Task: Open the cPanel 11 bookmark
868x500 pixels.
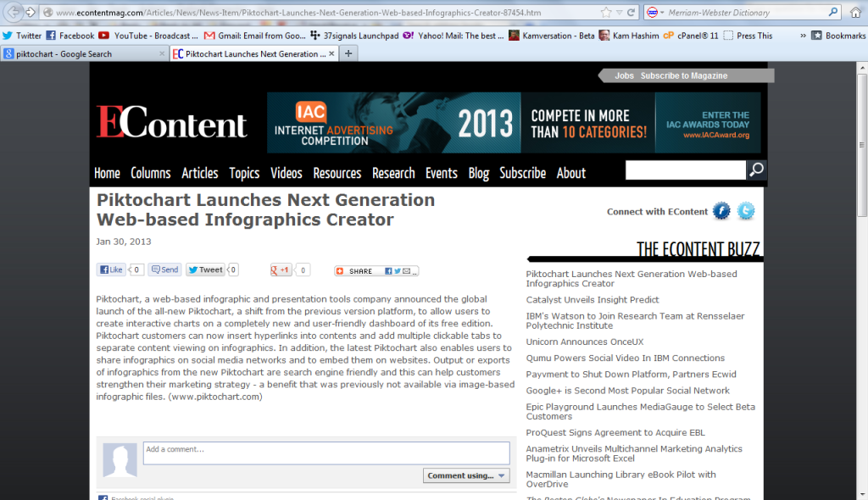Action: [x=691, y=36]
